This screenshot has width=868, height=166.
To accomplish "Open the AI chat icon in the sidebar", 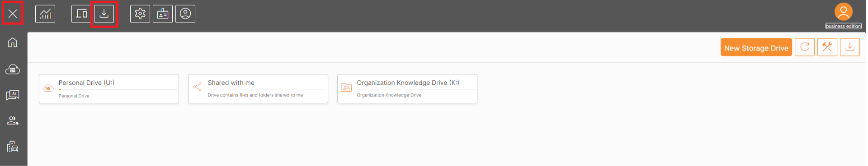I will pos(13,95).
